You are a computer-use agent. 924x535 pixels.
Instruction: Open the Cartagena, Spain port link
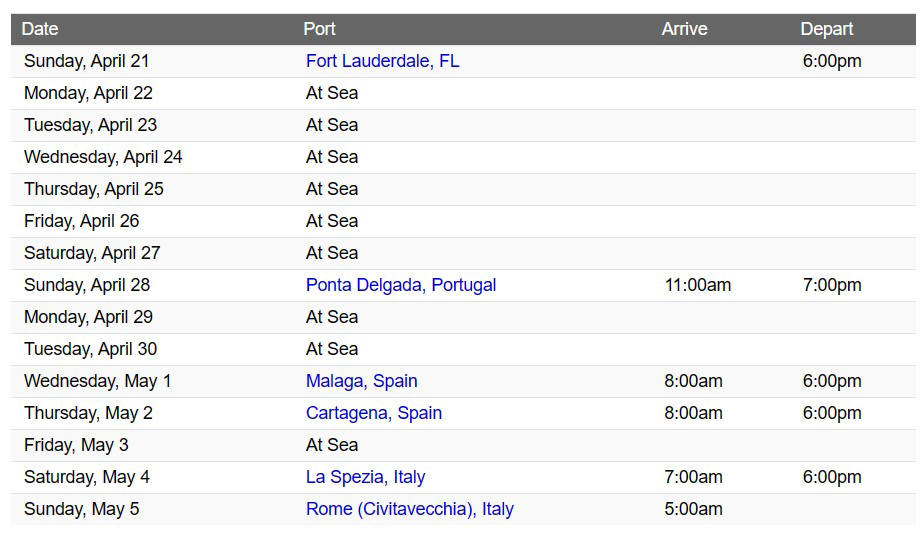pyautogui.click(x=374, y=412)
